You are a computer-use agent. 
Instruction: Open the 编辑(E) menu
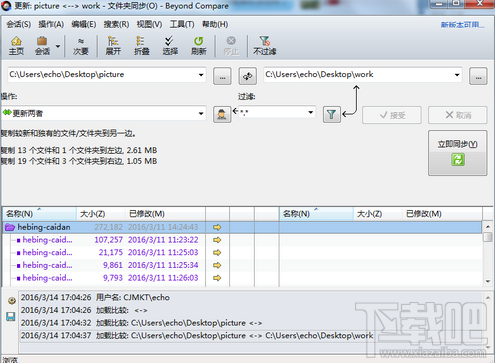click(84, 24)
